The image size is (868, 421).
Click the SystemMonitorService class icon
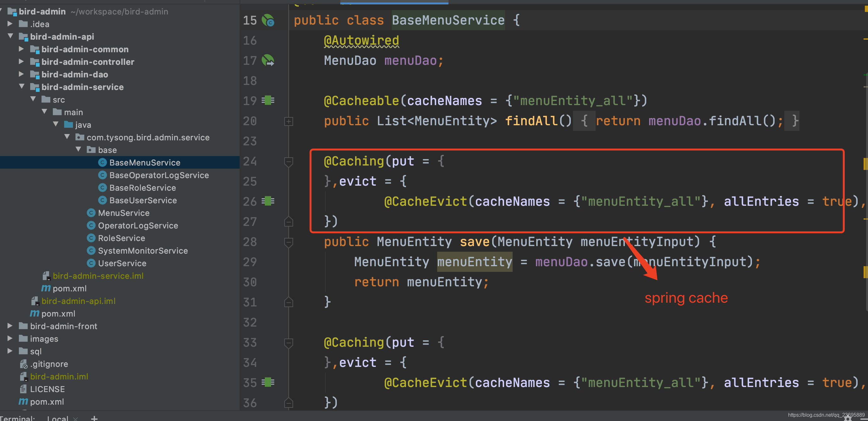tap(91, 250)
